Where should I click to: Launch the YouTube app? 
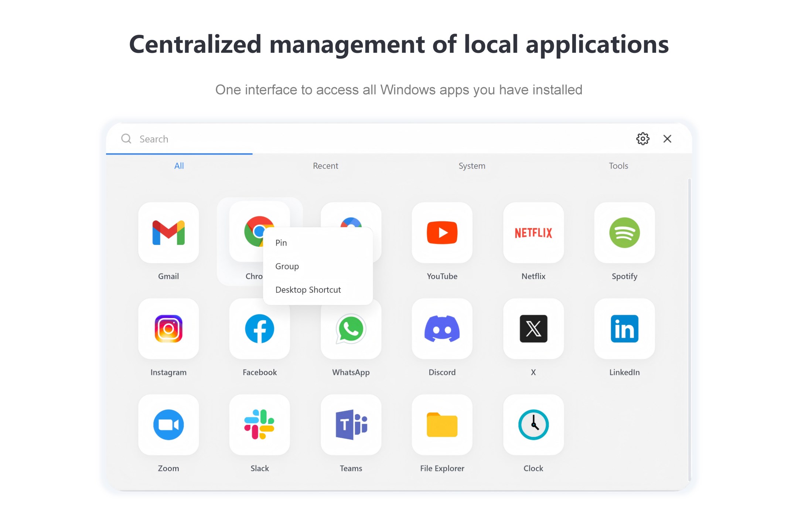pos(442,232)
